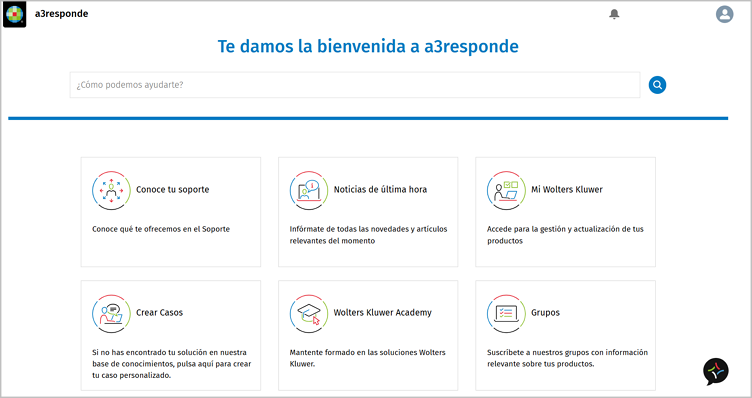Click the blue search magnifier button
752x398 pixels.
pos(657,85)
